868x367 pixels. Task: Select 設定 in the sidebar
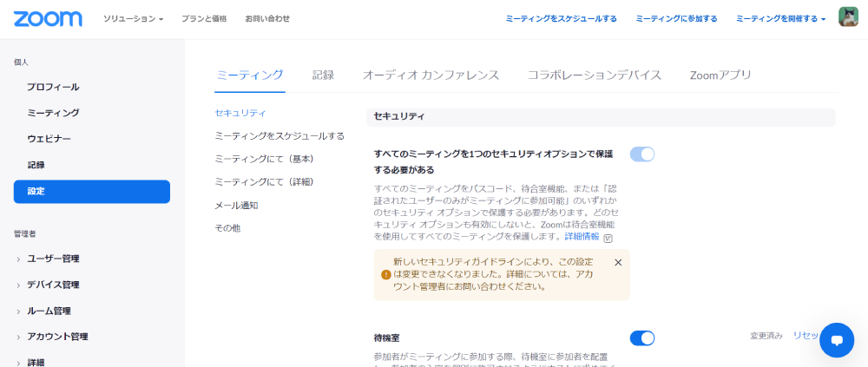(x=92, y=192)
